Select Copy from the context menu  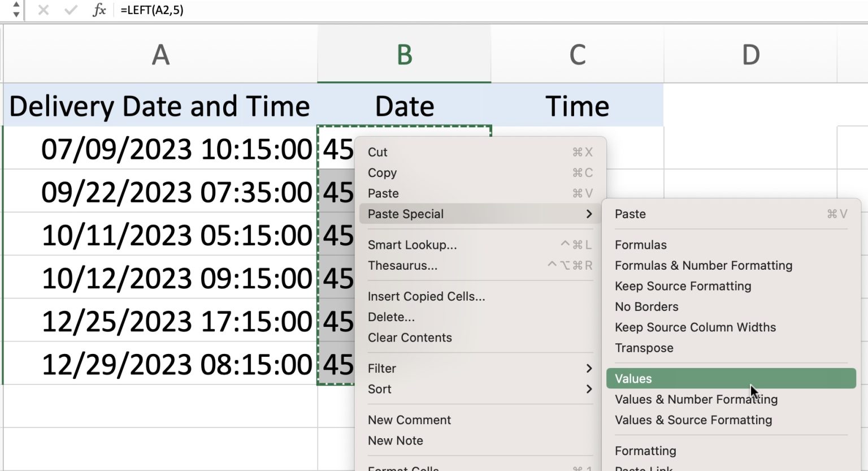click(382, 173)
